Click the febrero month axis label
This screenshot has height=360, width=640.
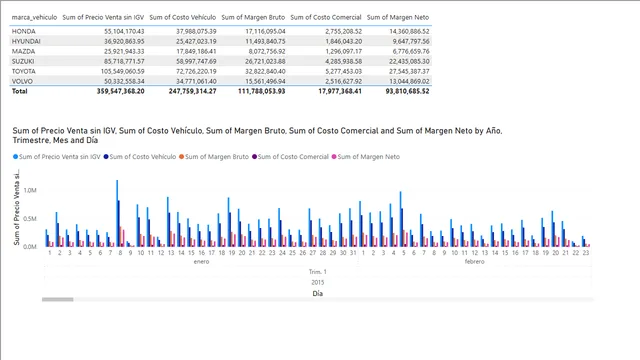pyautogui.click(x=474, y=262)
